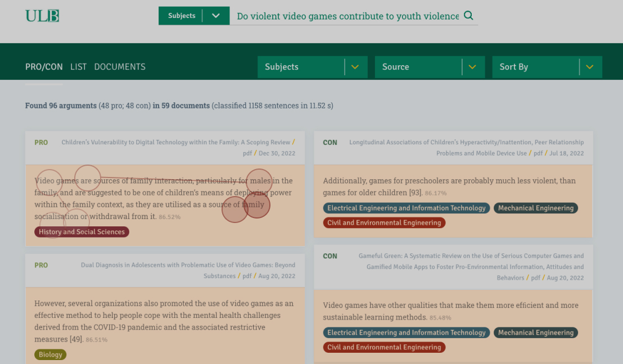Viewport: 623px width, 364px height.
Task: Open Dual Diagnosis in Adolescents document link
Action: pos(188,265)
